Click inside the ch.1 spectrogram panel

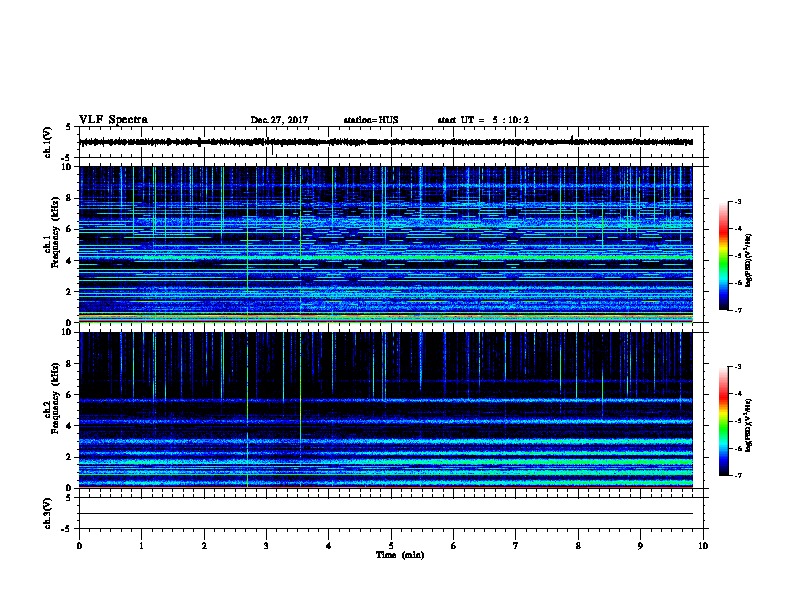pos(386,244)
